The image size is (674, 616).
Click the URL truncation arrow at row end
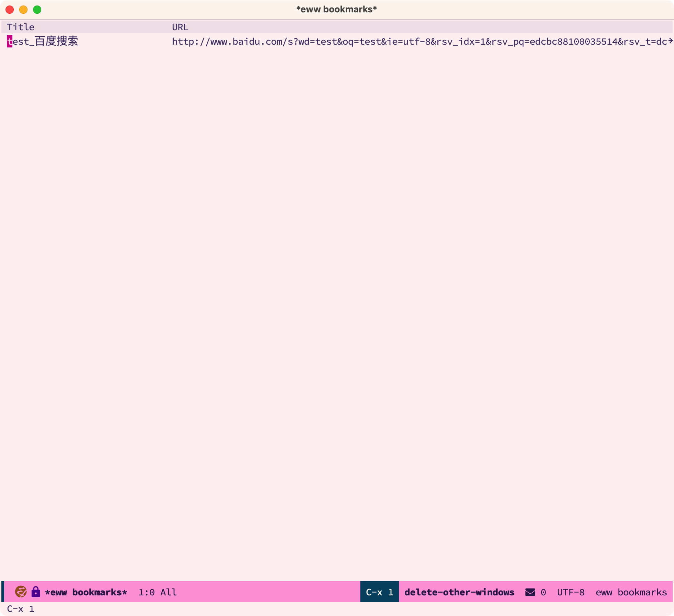[670, 41]
